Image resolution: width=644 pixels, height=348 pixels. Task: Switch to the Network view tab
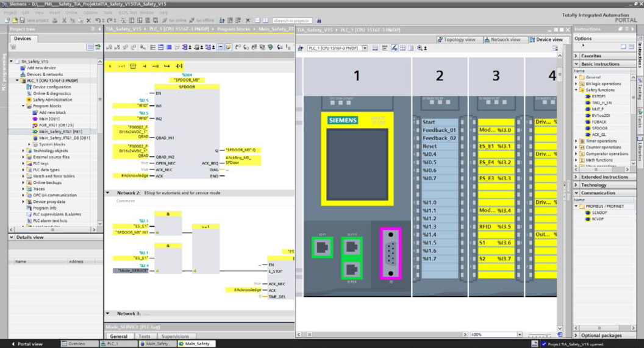point(503,40)
